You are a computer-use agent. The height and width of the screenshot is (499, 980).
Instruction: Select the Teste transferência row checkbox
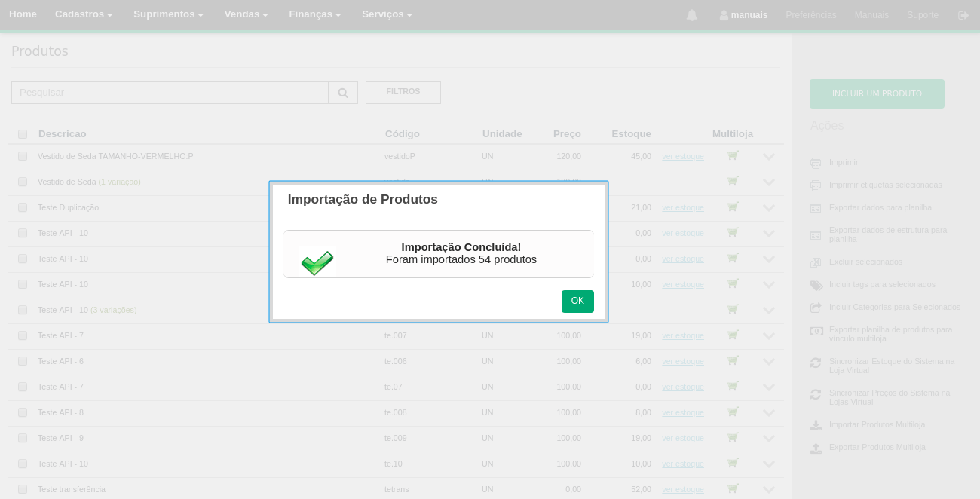pyautogui.click(x=23, y=489)
